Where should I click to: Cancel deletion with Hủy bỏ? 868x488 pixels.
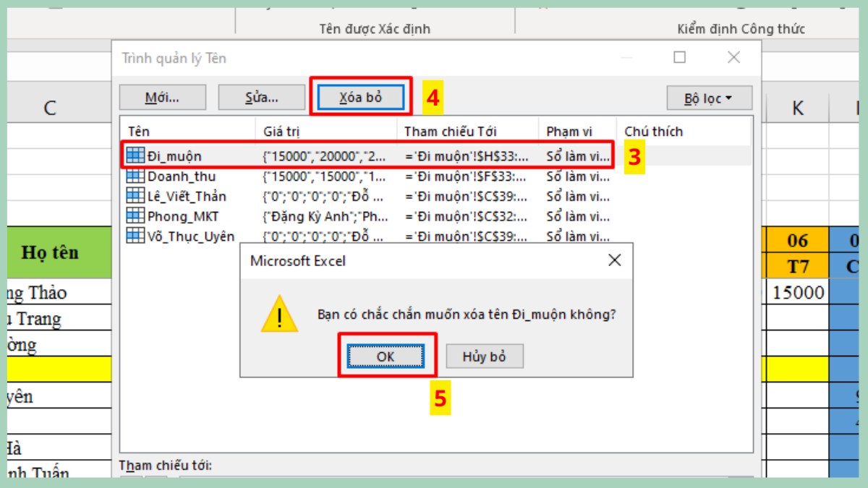484,356
